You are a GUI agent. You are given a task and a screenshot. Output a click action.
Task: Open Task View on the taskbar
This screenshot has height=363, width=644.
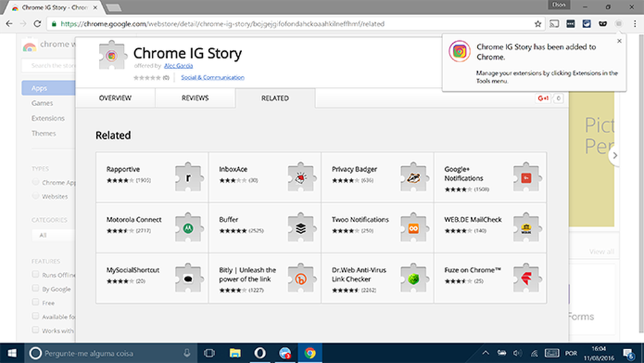coord(209,353)
